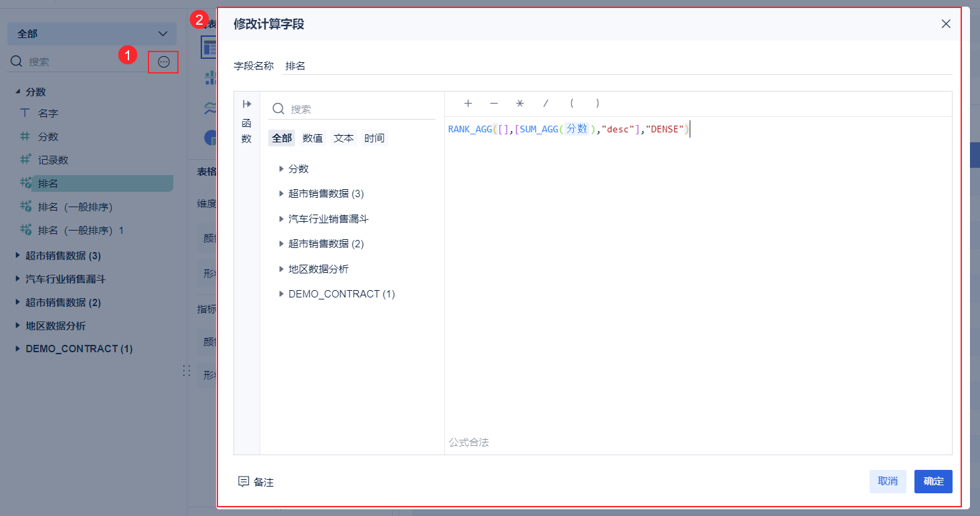Close the 修改计算字段 dialog

(946, 24)
